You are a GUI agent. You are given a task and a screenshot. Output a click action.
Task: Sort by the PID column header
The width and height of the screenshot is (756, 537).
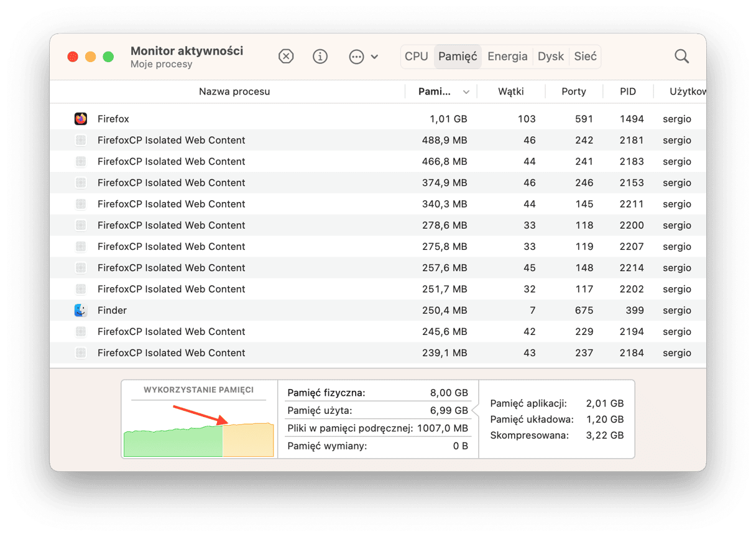pos(628,91)
